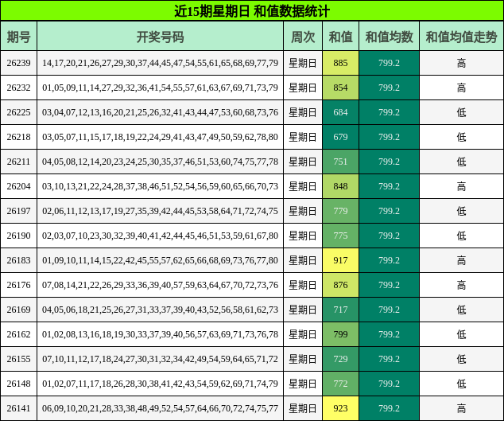Screen dimensions: 504x421
Task: Select the sum value 717 cell
Action: (340, 310)
